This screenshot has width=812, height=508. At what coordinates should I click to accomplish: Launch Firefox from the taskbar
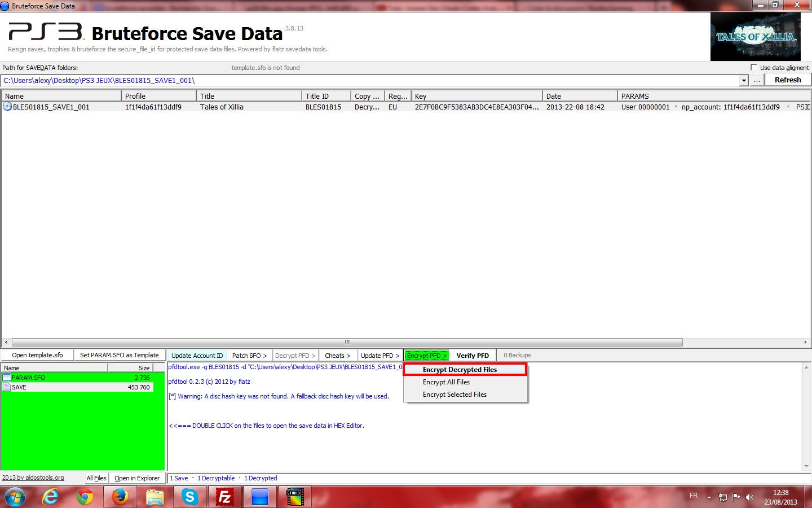tap(120, 497)
